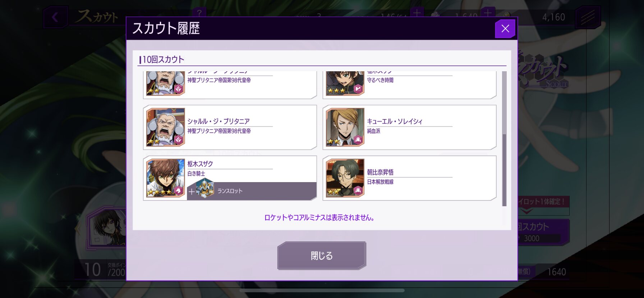Open 枢木スザク 白き騎士 portrait

coord(166,178)
